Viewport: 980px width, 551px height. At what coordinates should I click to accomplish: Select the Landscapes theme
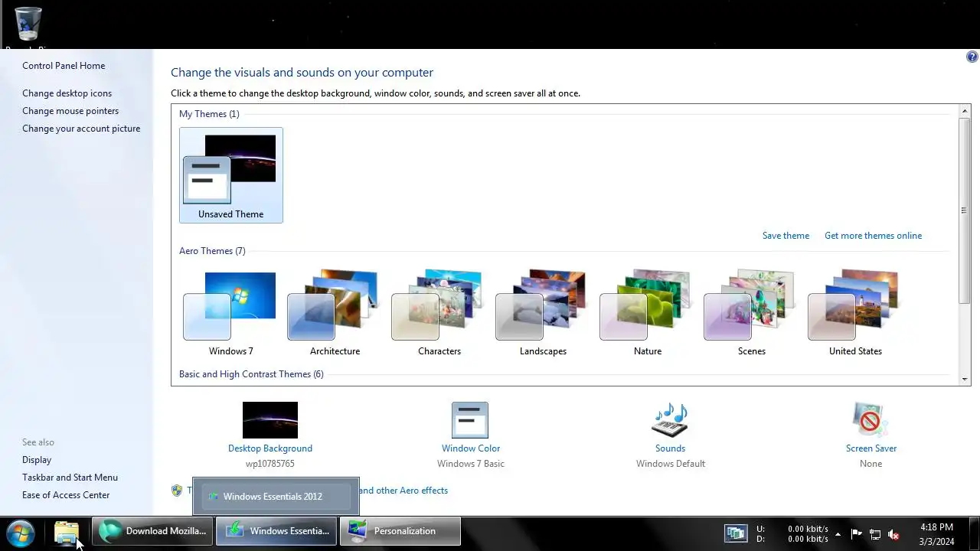point(543,313)
